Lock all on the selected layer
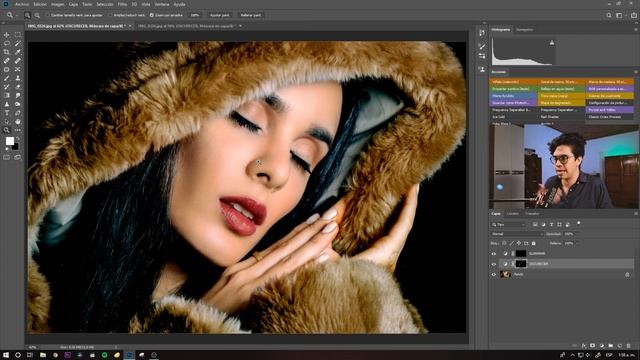 [533, 243]
